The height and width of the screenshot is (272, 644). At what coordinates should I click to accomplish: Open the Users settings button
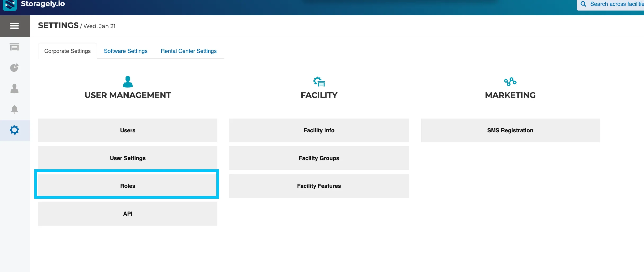(x=128, y=130)
